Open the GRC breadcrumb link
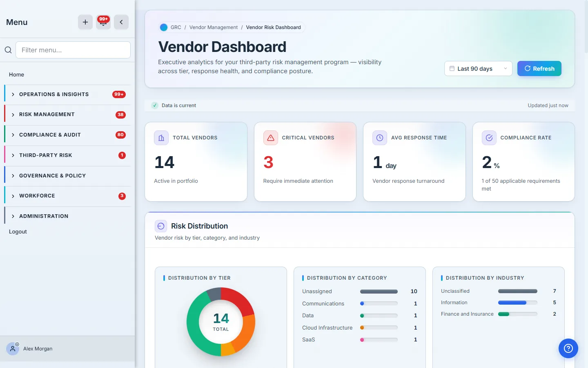The height and width of the screenshot is (368, 588). (176, 27)
